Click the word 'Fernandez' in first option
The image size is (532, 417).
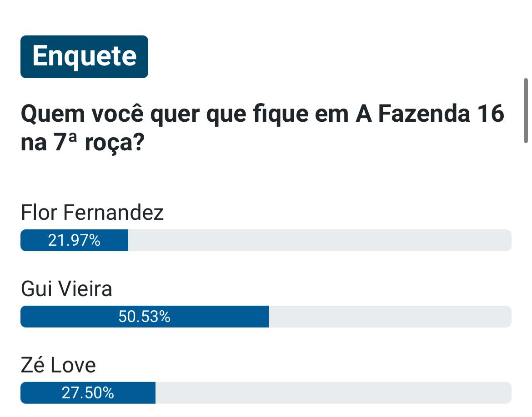(x=114, y=213)
